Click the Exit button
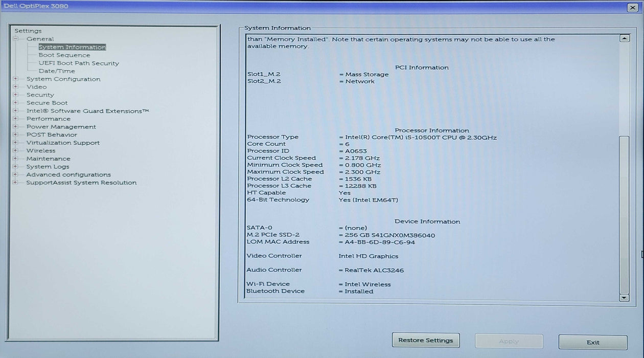 593,342
